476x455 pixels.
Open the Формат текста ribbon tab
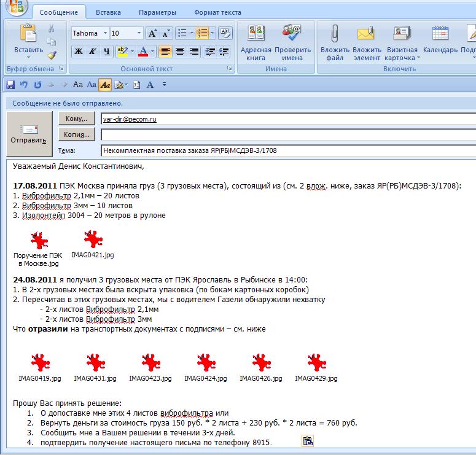pos(217,12)
